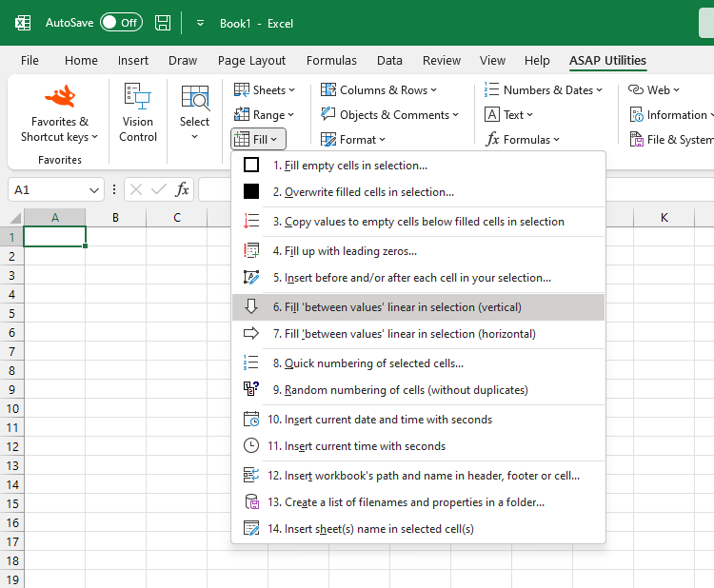714x588 pixels.
Task: Choose Quick numbering of selected cells
Action: pyautogui.click(x=418, y=363)
